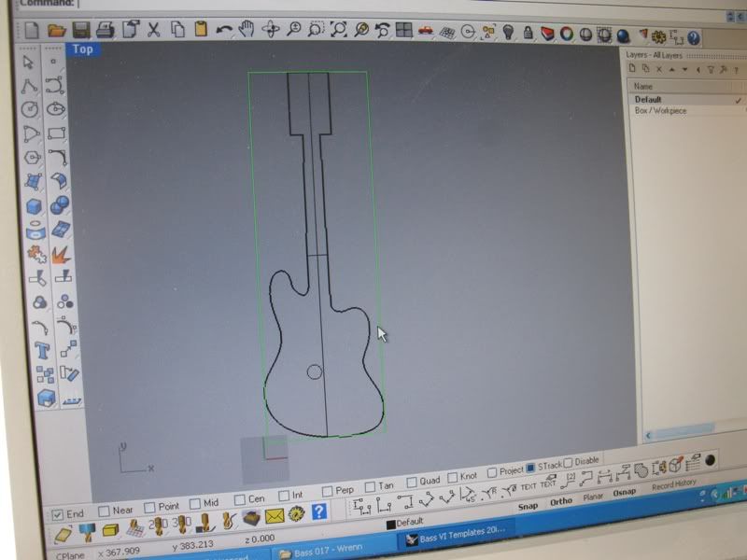
Task: Open Help with the blue question mark
Action: point(694,38)
